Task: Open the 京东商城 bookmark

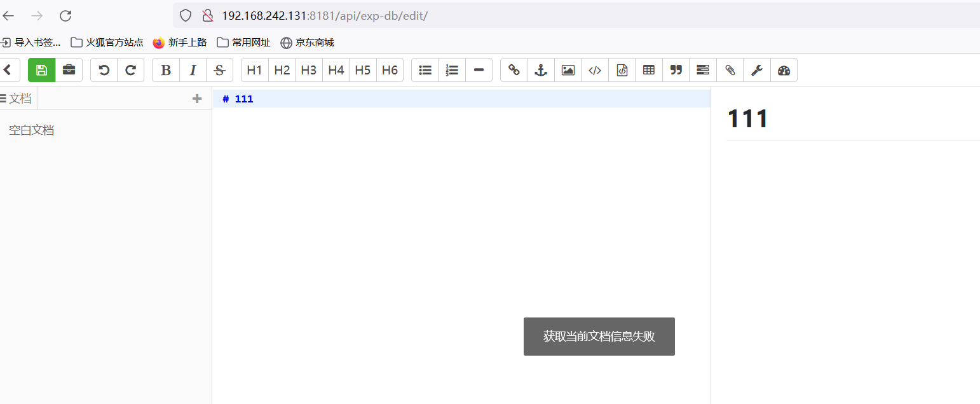Action: click(x=308, y=43)
